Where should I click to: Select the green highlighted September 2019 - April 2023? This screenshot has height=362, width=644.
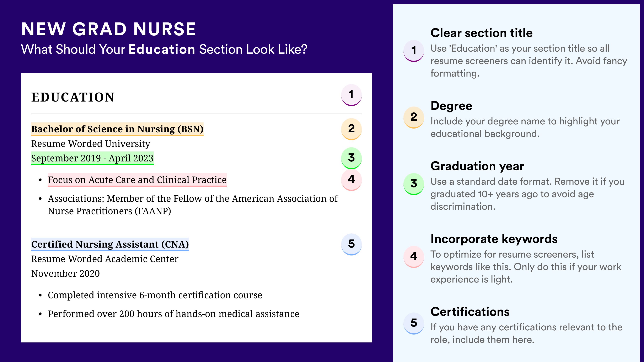coord(92,158)
